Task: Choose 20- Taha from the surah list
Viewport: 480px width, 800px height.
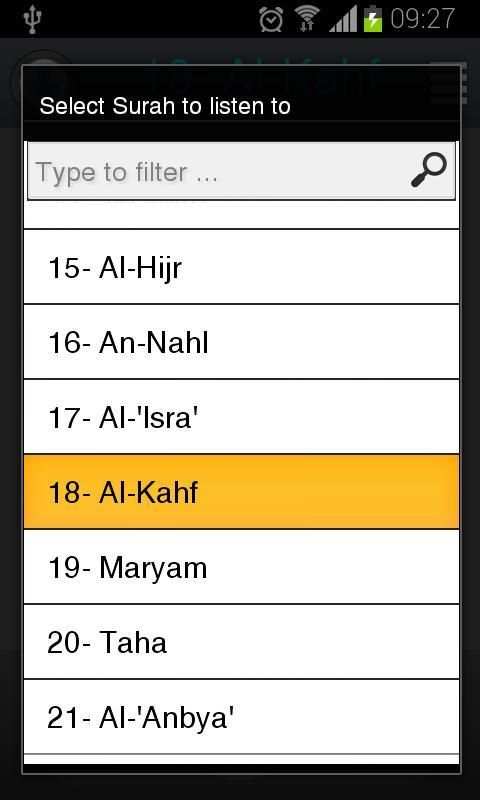Action: pos(241,642)
